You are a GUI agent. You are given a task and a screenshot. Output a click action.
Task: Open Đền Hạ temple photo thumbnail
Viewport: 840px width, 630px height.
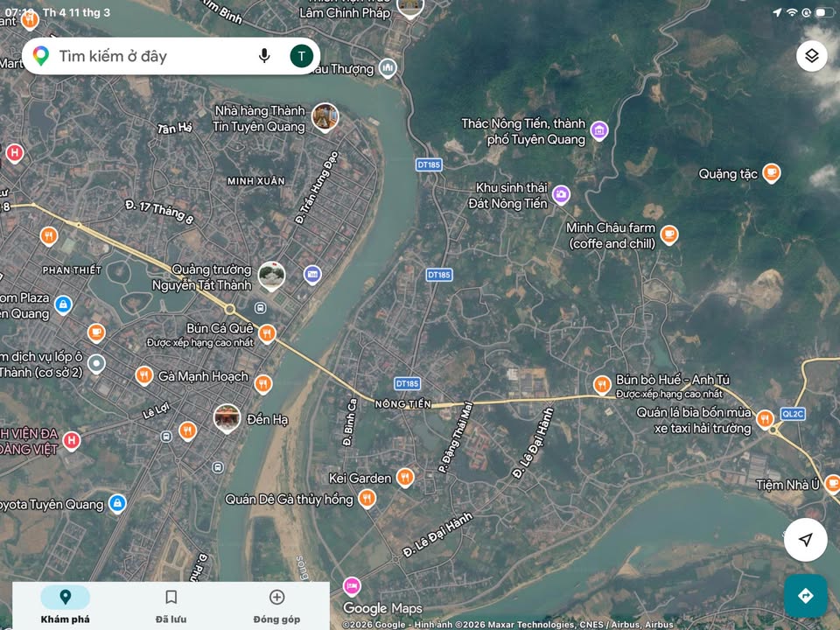(x=227, y=418)
